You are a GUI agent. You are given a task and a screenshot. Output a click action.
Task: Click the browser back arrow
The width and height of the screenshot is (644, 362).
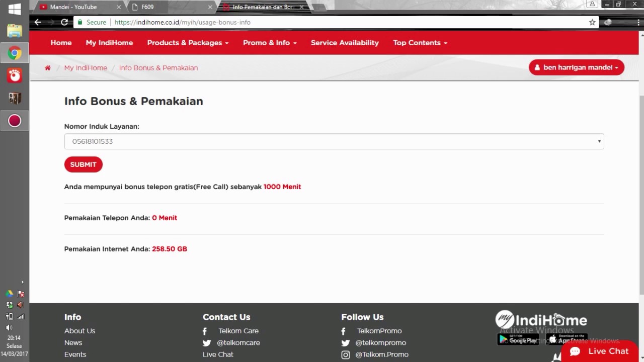(x=38, y=22)
